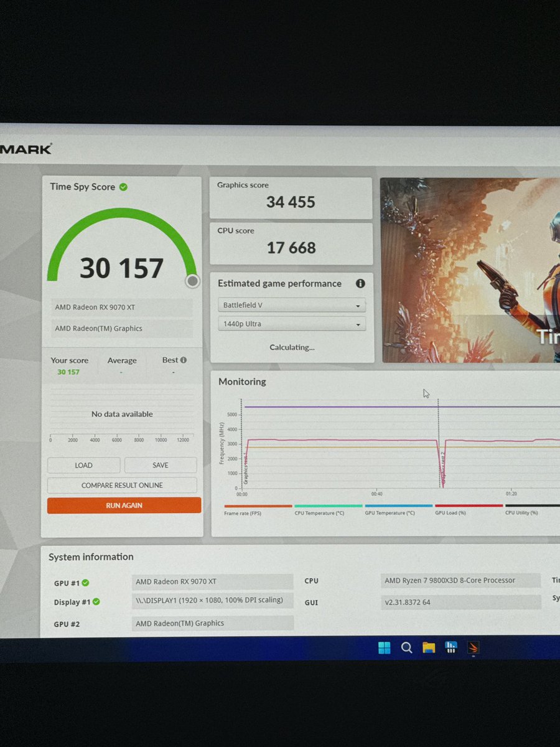Click the green checkmark beside Time Spy Score

123,187
